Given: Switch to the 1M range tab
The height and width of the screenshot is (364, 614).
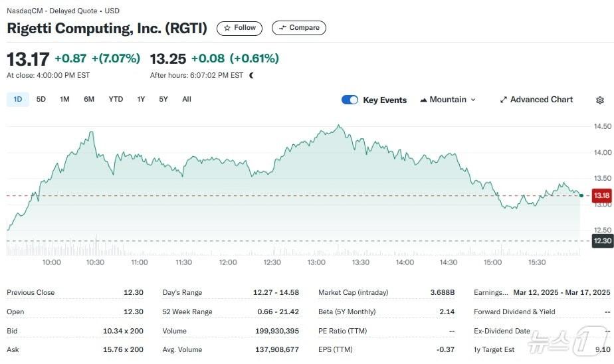Looking at the screenshot, I should 64,100.
